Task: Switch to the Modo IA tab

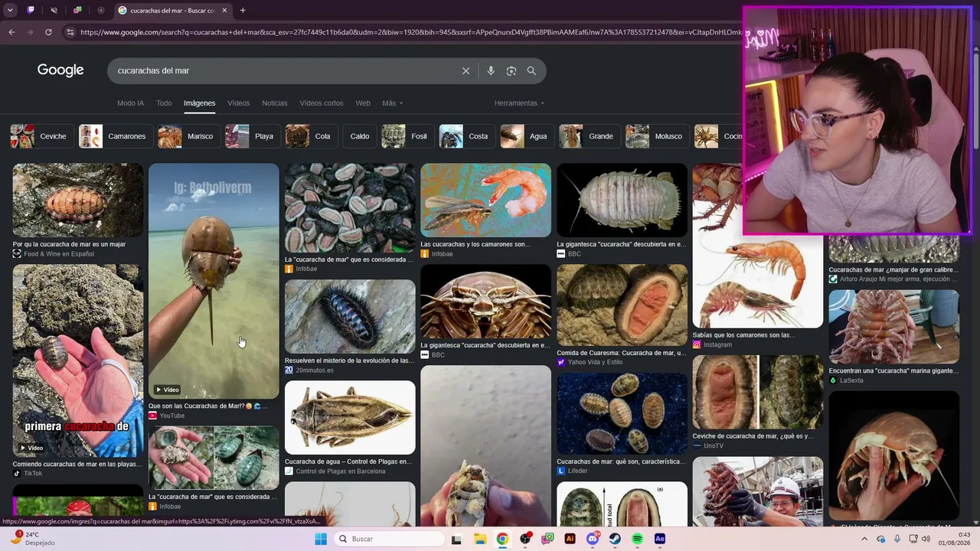Action: 130,103
